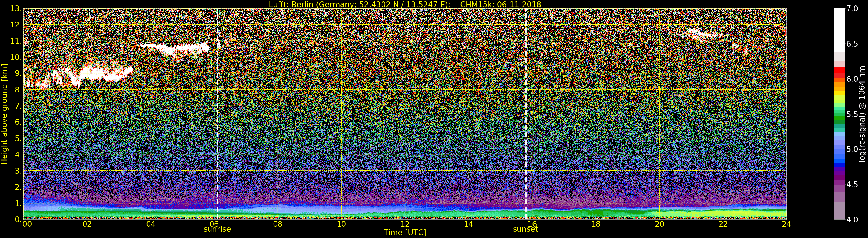868x238 pixels.
Task: Click the 9. tick on the height axis
Action: pos(19,73)
